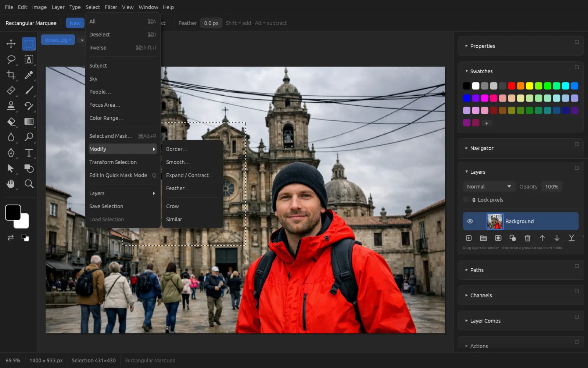Pick the red color swatch
The width and height of the screenshot is (588, 368).
pos(512,86)
